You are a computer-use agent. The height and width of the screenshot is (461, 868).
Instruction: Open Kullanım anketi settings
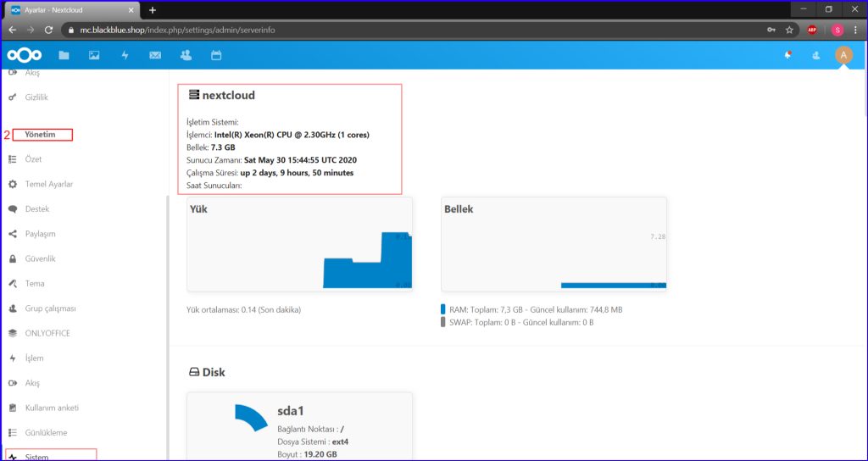(52, 408)
